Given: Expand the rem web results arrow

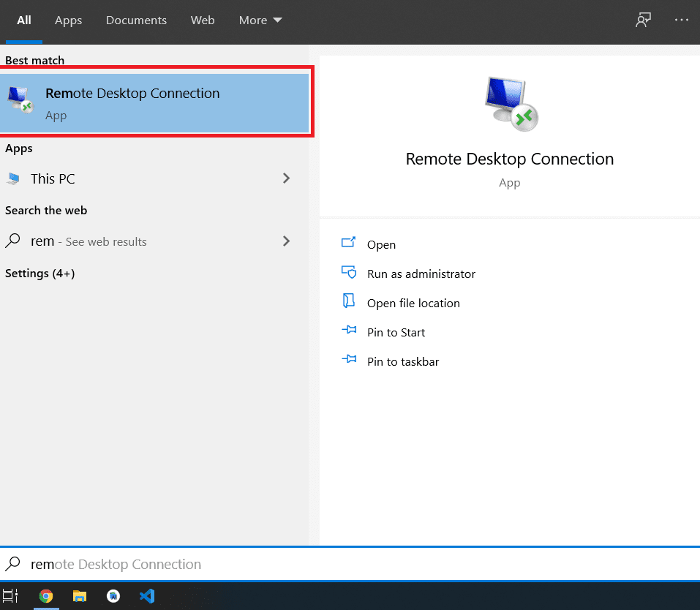Looking at the screenshot, I should [286, 241].
